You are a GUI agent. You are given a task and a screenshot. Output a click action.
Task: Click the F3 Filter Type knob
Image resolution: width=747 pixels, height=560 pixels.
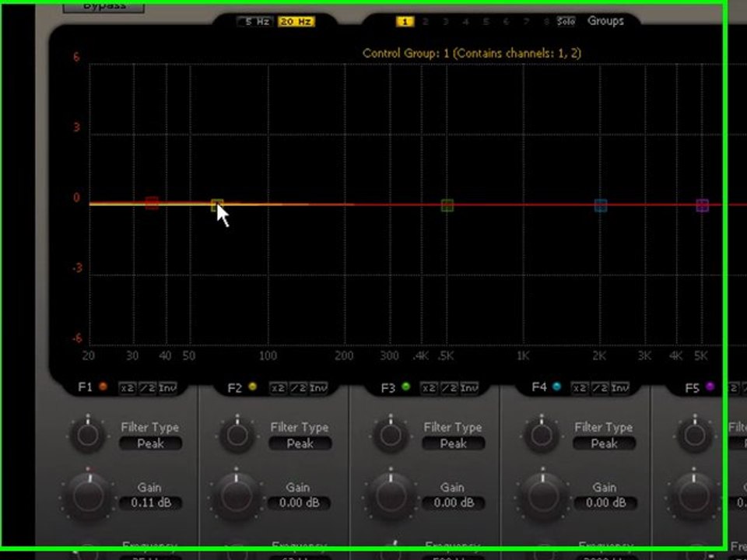(x=391, y=435)
